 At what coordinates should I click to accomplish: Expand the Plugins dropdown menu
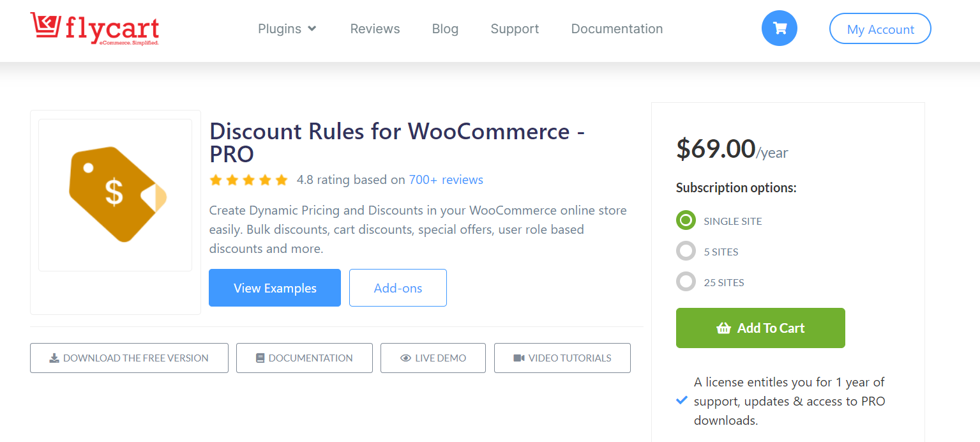[x=287, y=29]
